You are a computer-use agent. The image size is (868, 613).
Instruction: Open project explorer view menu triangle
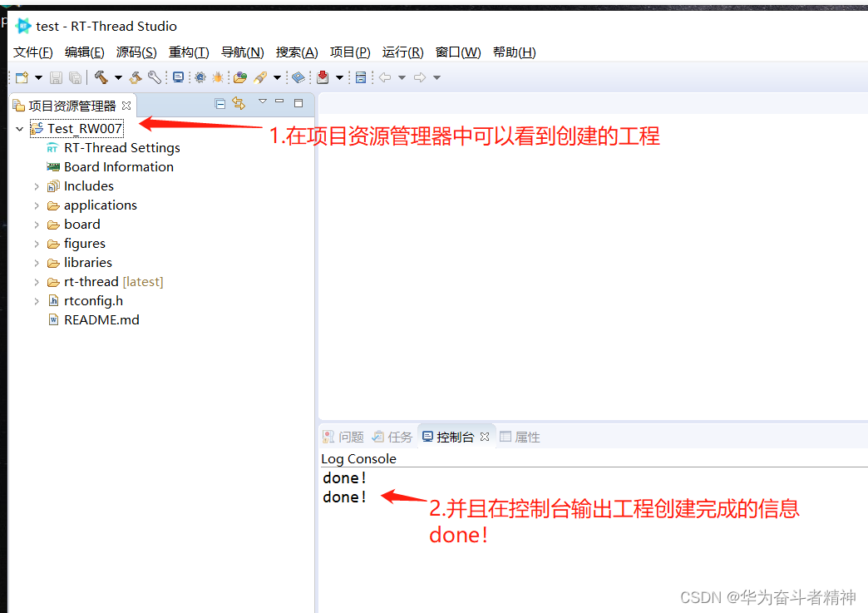click(x=263, y=101)
